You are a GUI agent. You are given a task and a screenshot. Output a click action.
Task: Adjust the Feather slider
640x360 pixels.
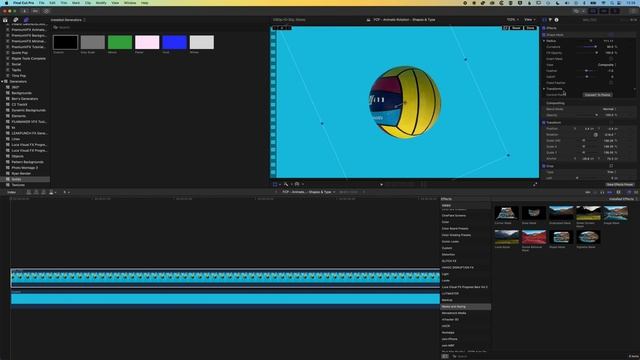pyautogui.click(x=588, y=71)
